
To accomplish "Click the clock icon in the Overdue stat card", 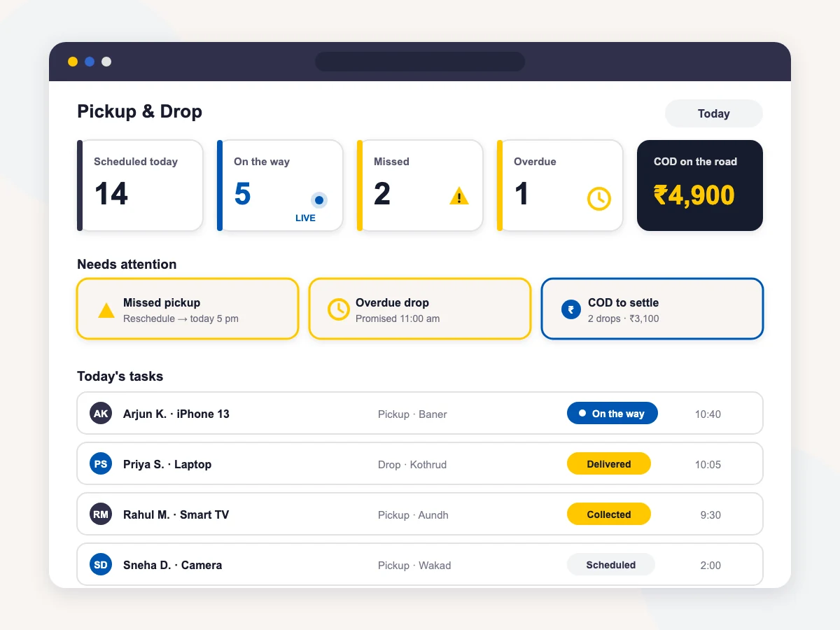I will (598, 199).
